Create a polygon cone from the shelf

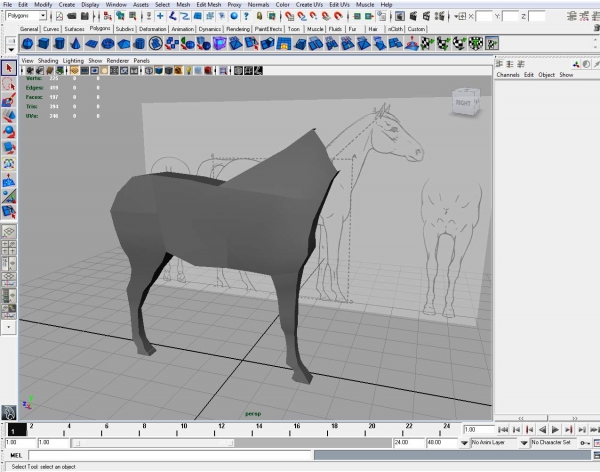[x=75, y=44]
